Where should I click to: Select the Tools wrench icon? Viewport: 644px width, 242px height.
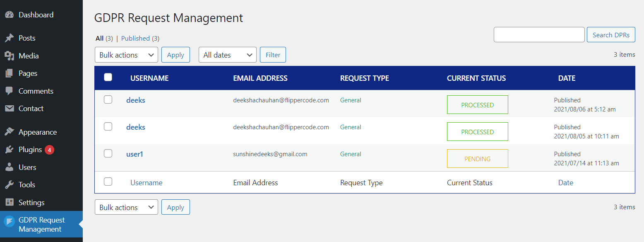10,184
